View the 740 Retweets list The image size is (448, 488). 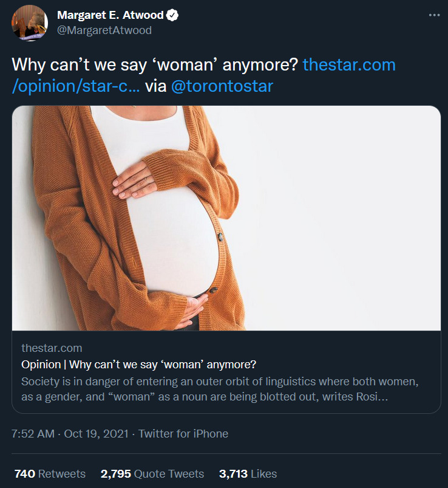(x=50, y=473)
